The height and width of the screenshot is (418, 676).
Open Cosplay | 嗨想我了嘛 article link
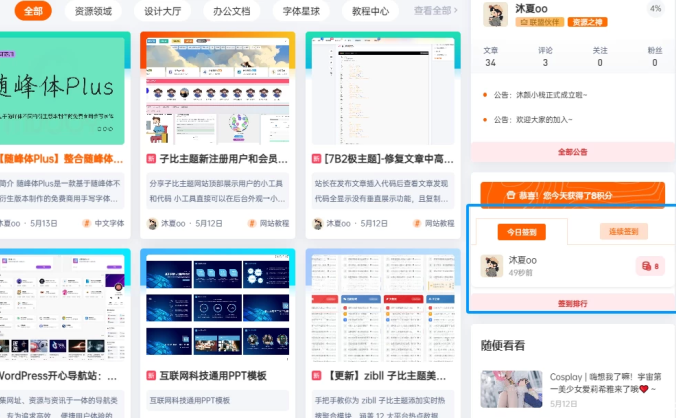point(605,383)
